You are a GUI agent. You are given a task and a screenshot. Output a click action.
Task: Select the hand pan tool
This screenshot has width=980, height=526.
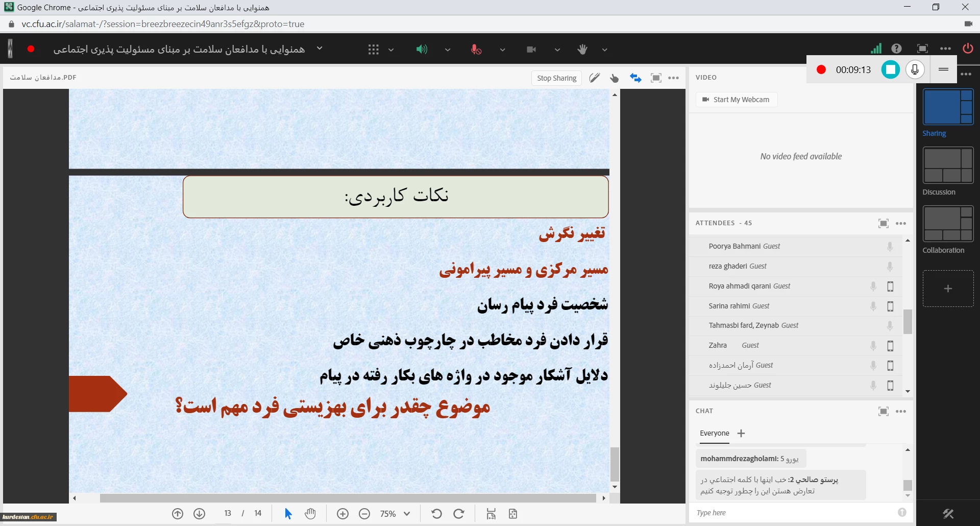310,514
